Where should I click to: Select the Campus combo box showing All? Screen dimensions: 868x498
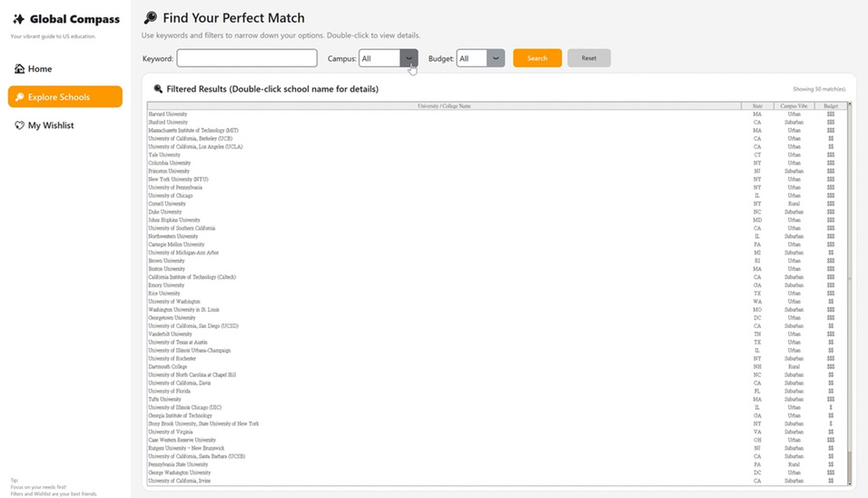tap(388, 58)
